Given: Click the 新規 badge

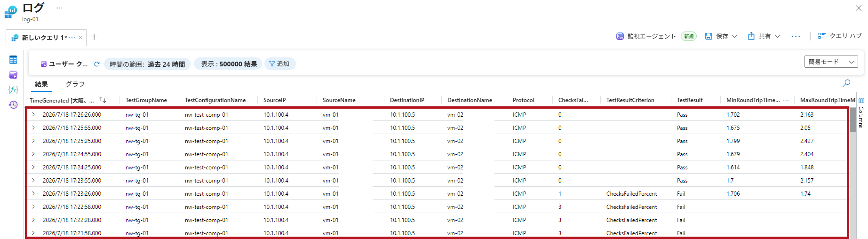Looking at the screenshot, I should pos(689,36).
